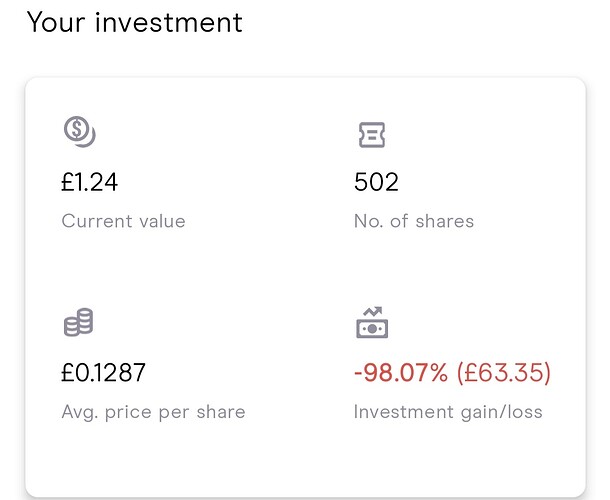610x500 pixels.
Task: Click the 'Investment gain/loss' label
Action: coord(448,412)
